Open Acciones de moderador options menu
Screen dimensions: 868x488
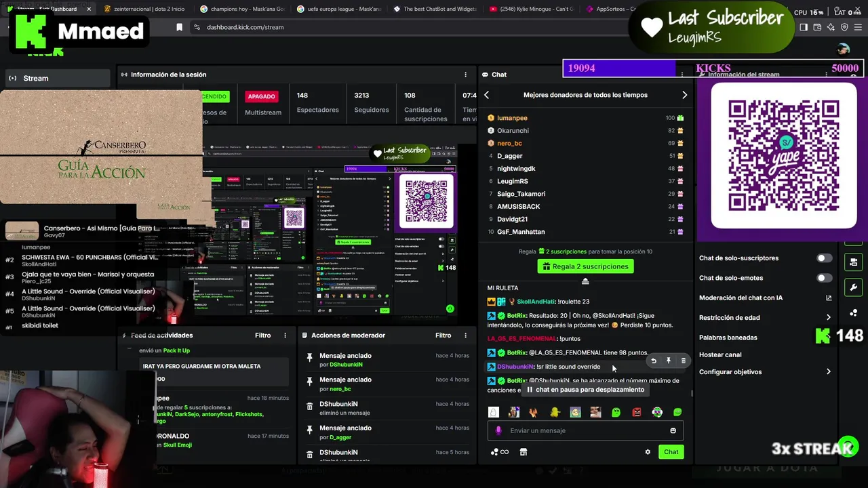pos(465,335)
